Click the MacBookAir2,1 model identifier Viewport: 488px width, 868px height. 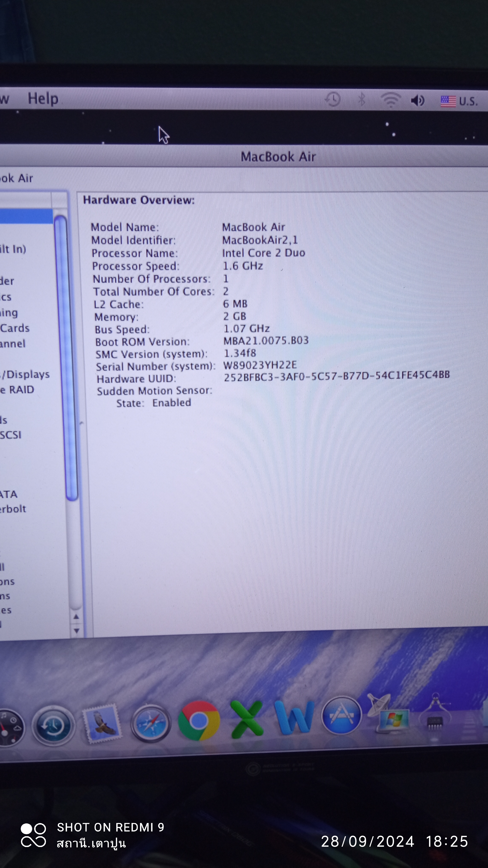(260, 240)
